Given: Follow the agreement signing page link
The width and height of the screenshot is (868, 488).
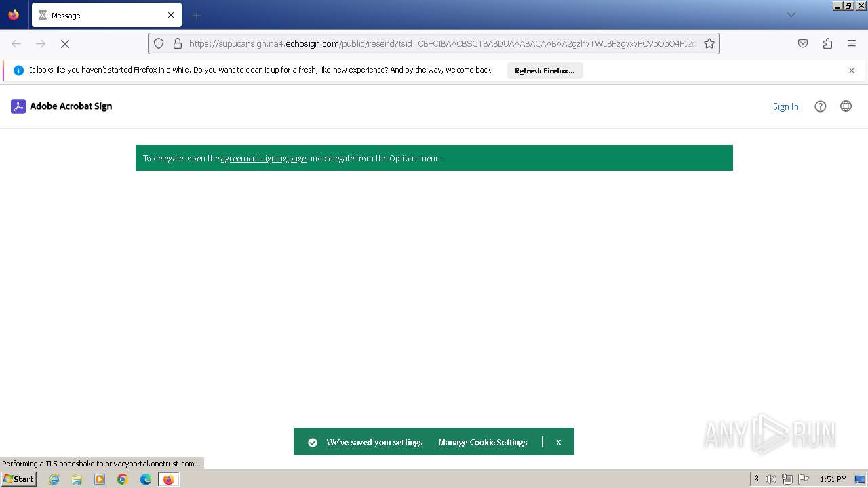Looking at the screenshot, I should coord(264,159).
